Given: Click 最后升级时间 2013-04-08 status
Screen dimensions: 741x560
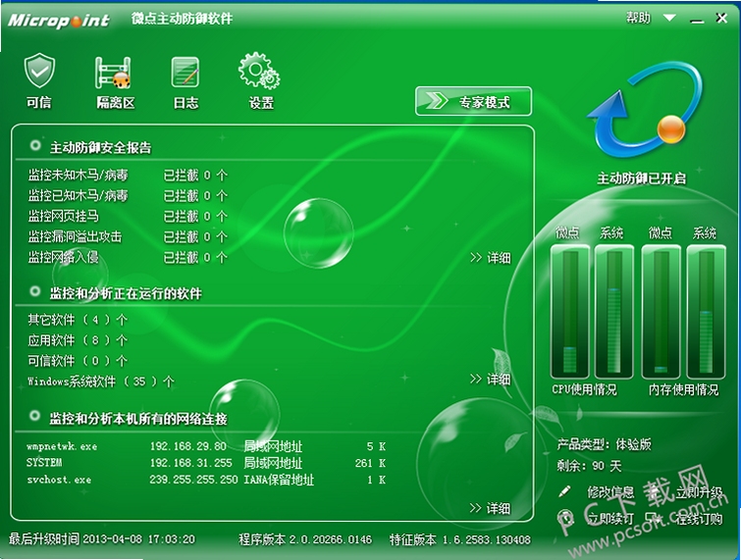Looking at the screenshot, I should click(x=102, y=538).
